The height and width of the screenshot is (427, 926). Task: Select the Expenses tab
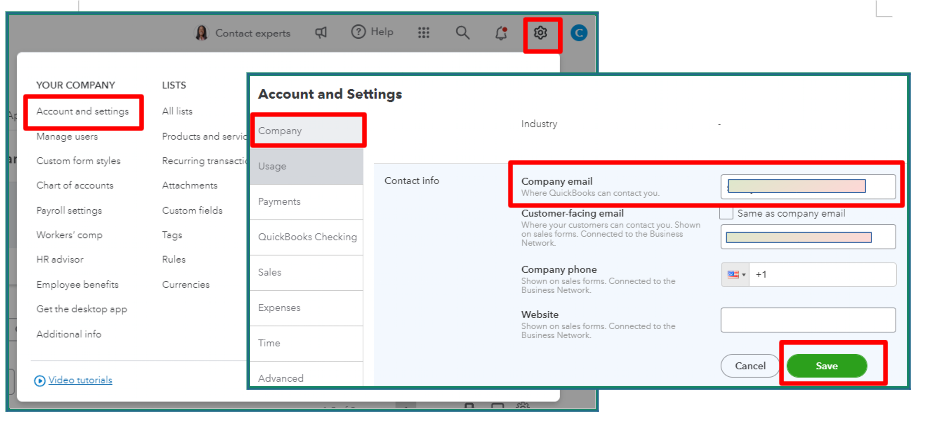pos(307,308)
